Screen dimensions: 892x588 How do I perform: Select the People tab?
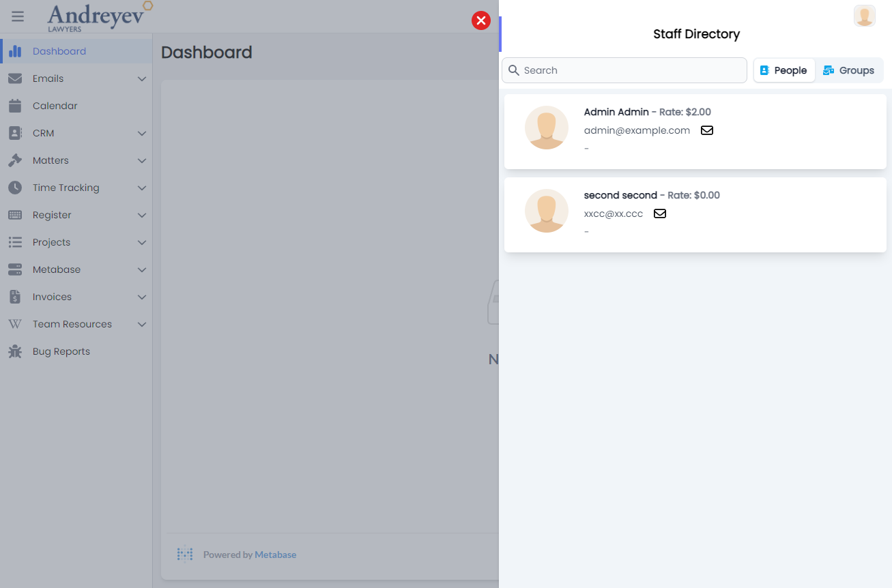(783, 70)
